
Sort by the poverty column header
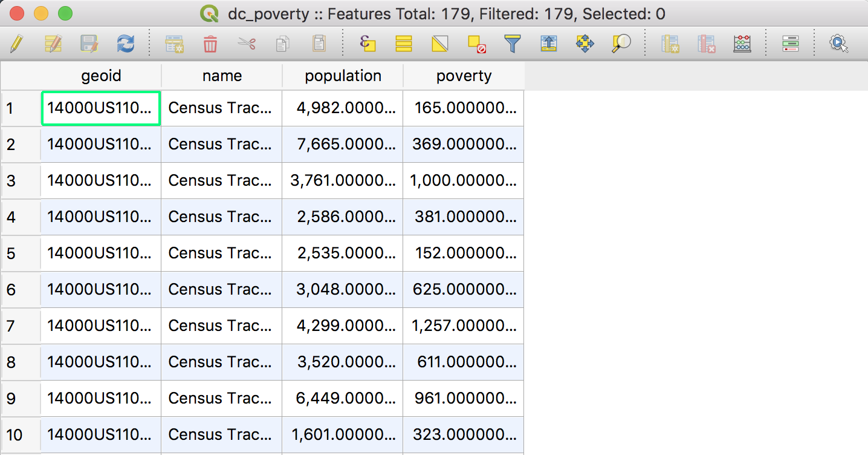464,76
